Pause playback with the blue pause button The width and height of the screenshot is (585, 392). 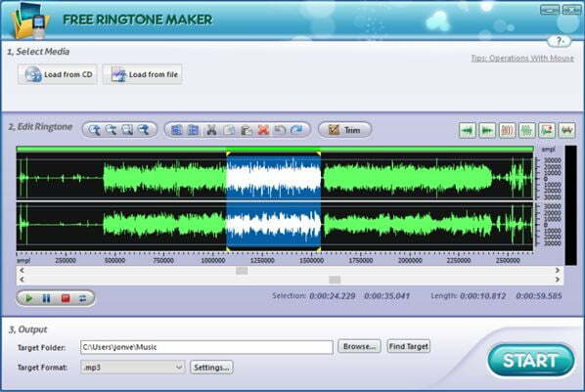pos(46,298)
